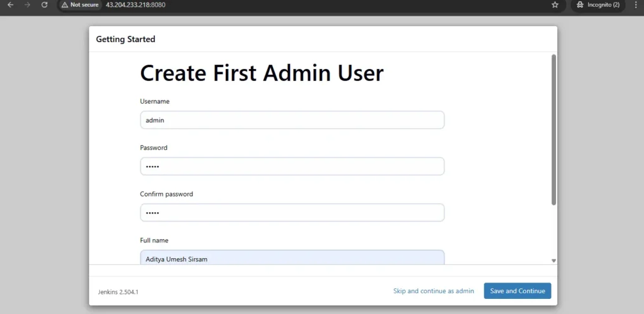The width and height of the screenshot is (644, 314).
Task: Open the Not secure site info badge
Action: tap(80, 4)
